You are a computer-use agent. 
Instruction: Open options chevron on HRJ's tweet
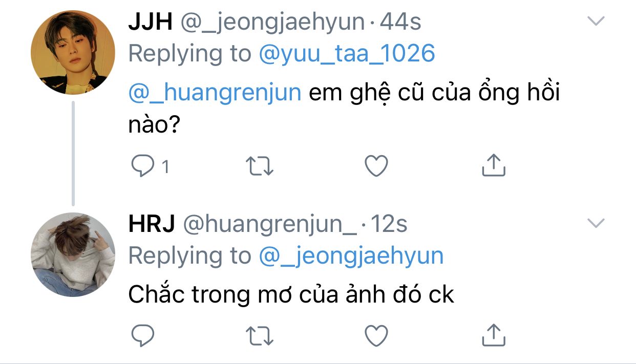[x=596, y=223]
